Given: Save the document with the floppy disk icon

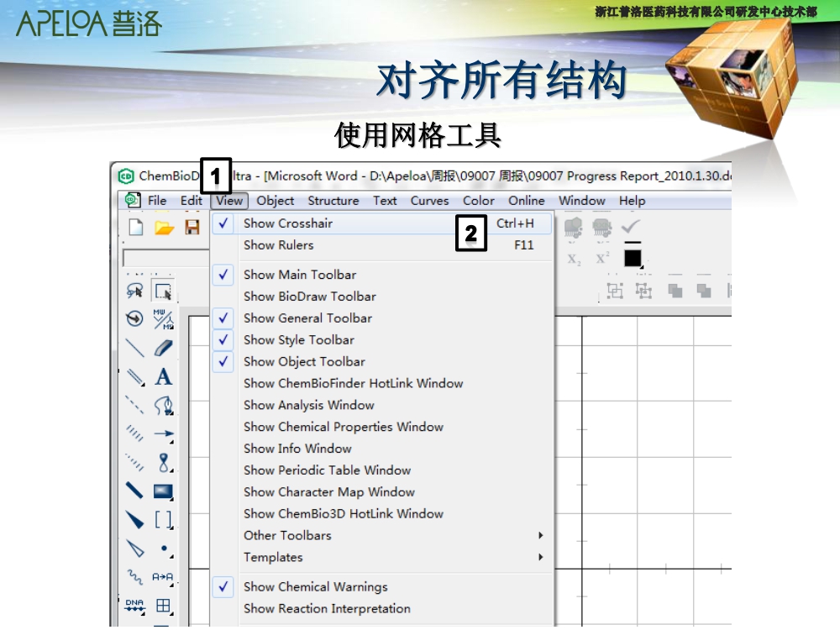Looking at the screenshot, I should [192, 227].
